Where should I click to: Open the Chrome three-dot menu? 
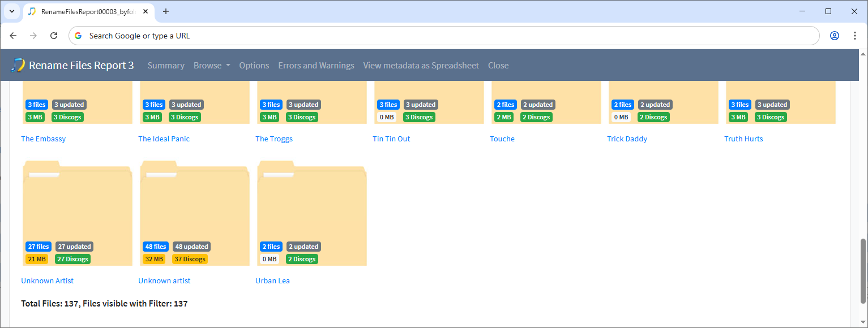855,36
